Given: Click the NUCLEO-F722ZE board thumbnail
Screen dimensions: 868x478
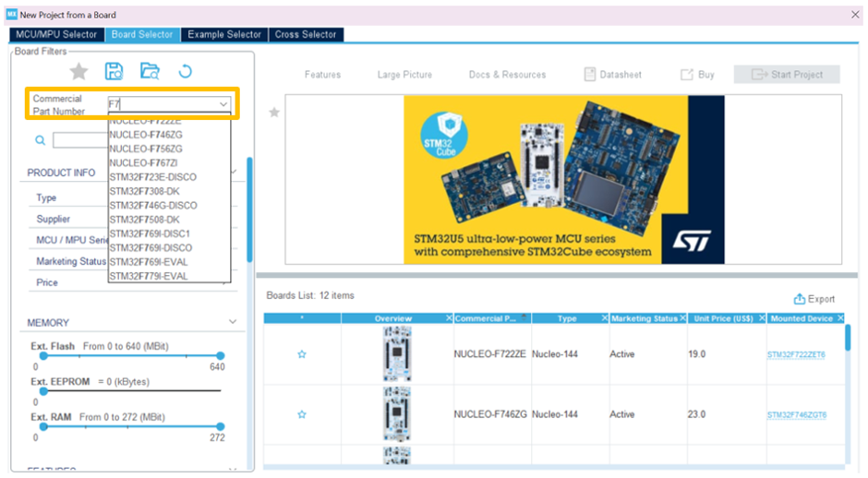Looking at the screenshot, I should (x=396, y=354).
